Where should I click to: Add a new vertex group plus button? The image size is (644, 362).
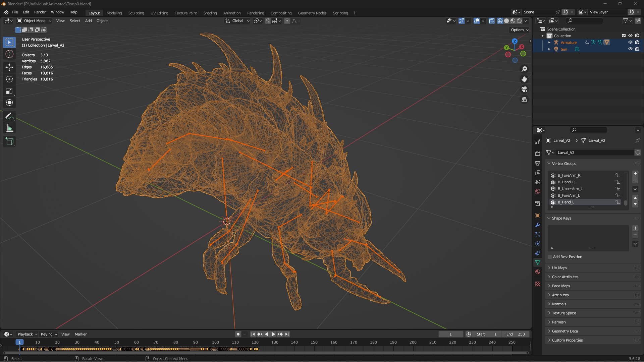coord(635,174)
